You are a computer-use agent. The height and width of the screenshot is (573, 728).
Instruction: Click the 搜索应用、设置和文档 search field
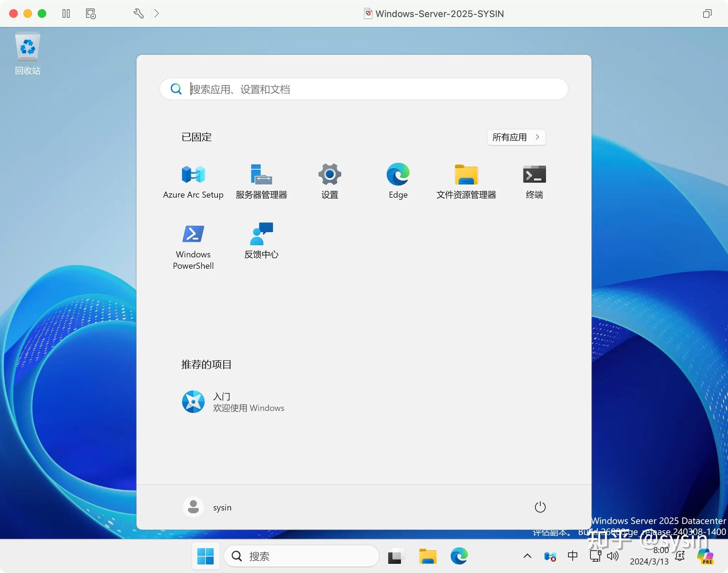[363, 89]
